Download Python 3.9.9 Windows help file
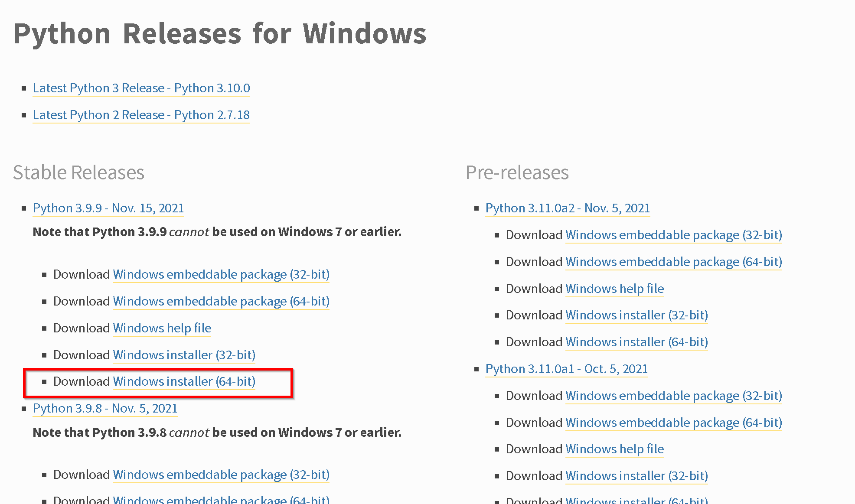This screenshot has height=504, width=855. [x=162, y=328]
